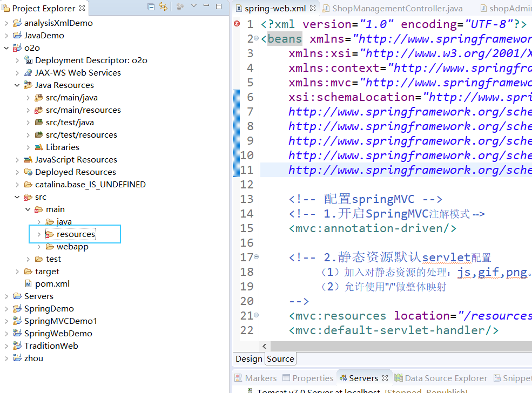
Task: Open the Data Source Explorer tab
Action: [441, 378]
